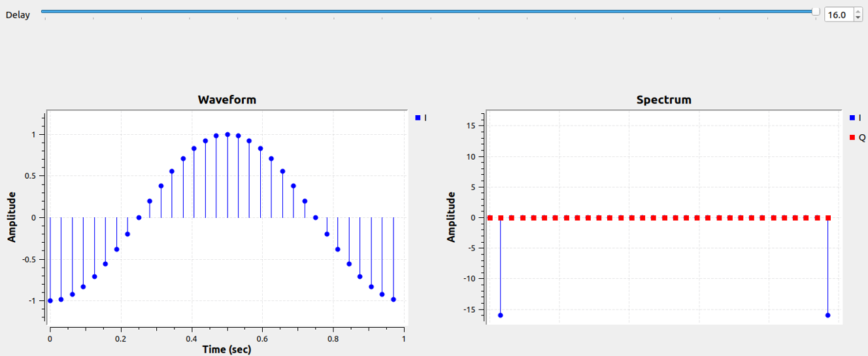Click the 0.4 tick label on Time axis
The width and height of the screenshot is (868, 356).
(x=192, y=339)
